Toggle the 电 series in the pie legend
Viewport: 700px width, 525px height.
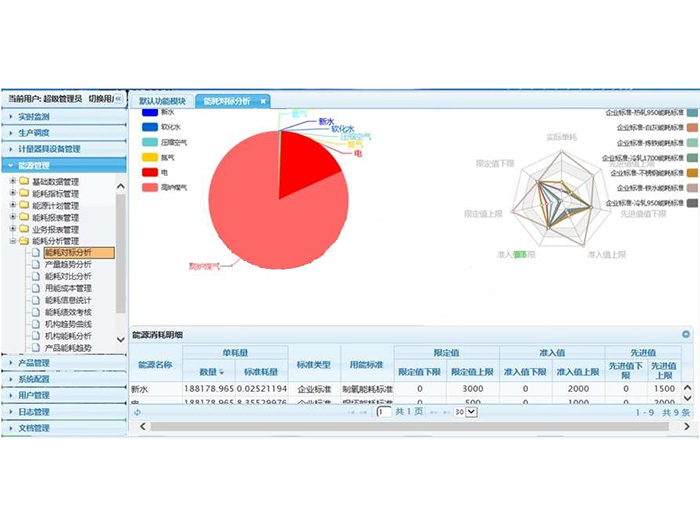(x=150, y=172)
